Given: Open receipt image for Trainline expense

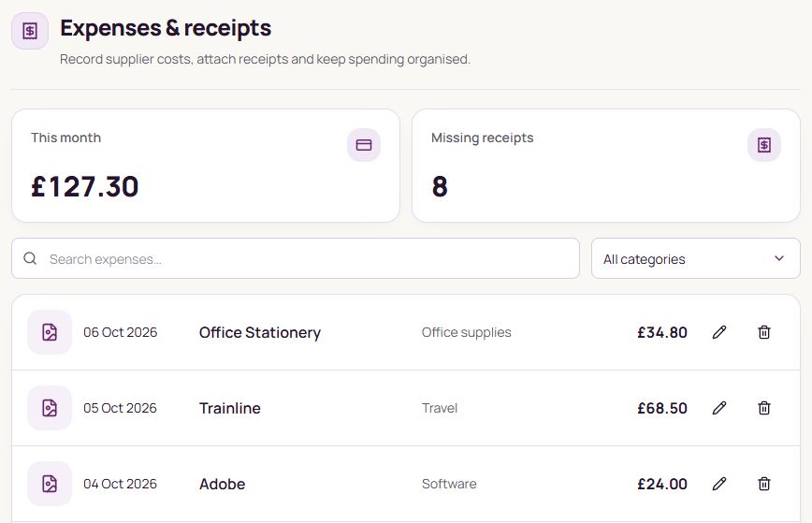Looking at the screenshot, I should (x=50, y=408).
